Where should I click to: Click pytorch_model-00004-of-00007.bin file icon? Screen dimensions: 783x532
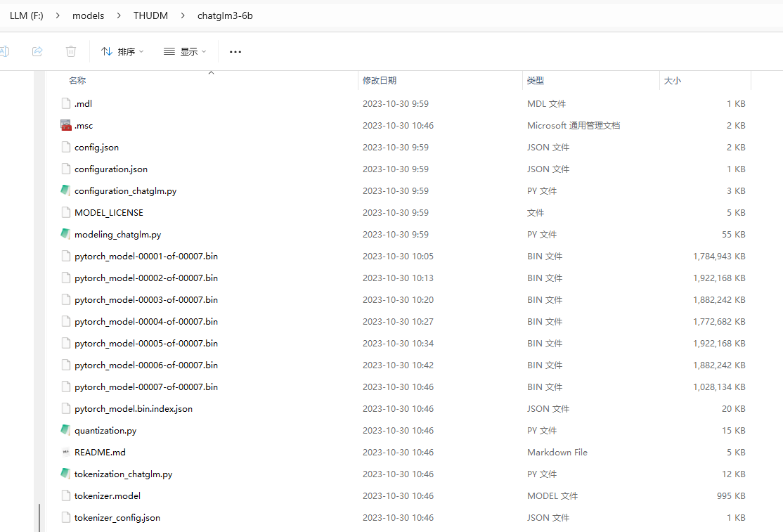[x=66, y=321]
